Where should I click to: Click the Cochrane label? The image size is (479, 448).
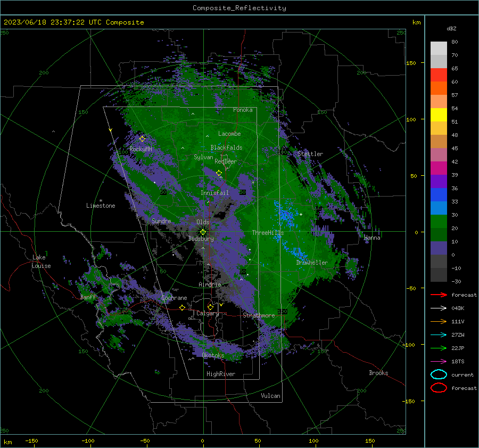pyautogui.click(x=174, y=298)
